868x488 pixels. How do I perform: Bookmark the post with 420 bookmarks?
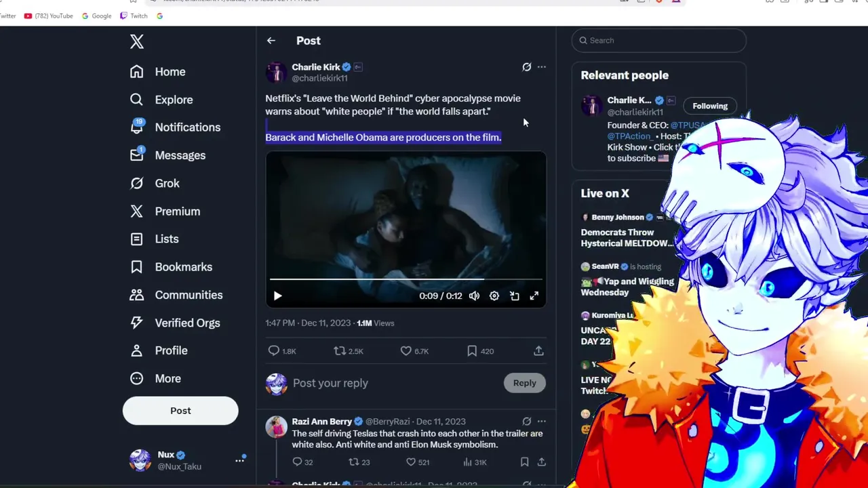pos(472,351)
